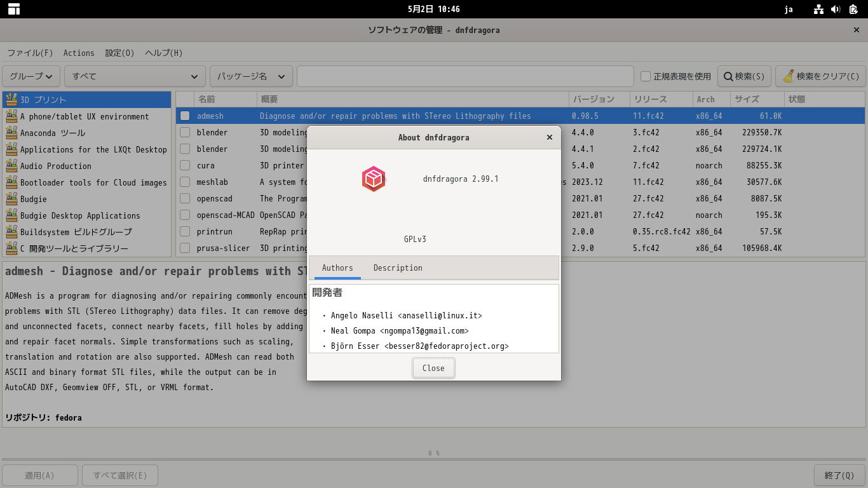Tick the printrun package checkbox
The width and height of the screenshot is (868, 488).
click(185, 231)
